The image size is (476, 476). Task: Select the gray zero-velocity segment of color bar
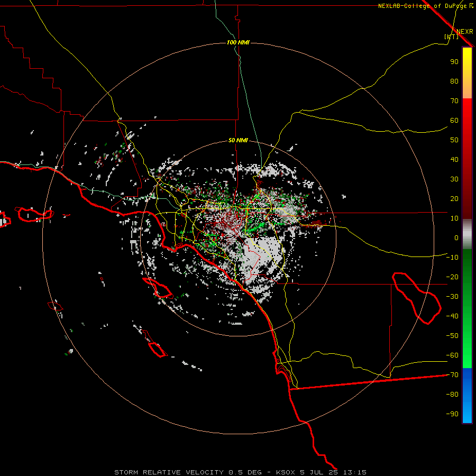click(467, 234)
